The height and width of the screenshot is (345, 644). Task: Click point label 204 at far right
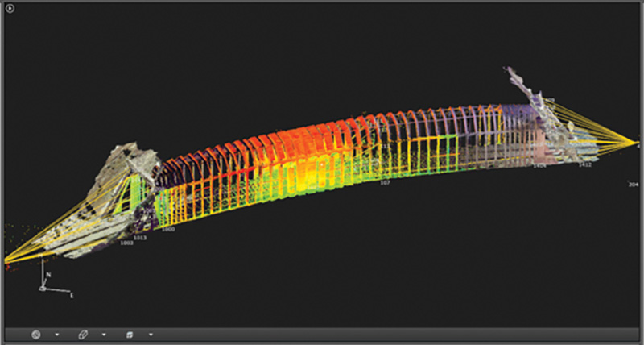point(633,185)
